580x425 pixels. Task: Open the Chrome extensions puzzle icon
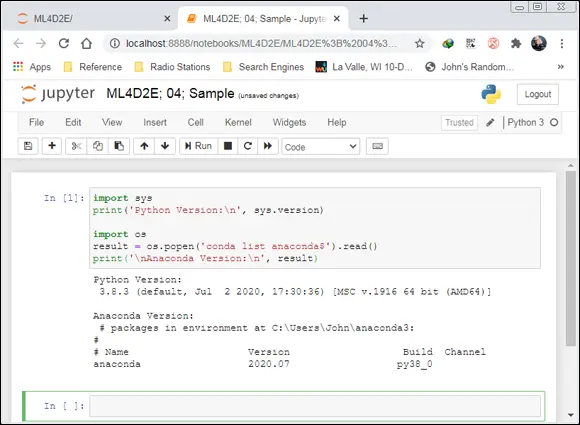516,44
